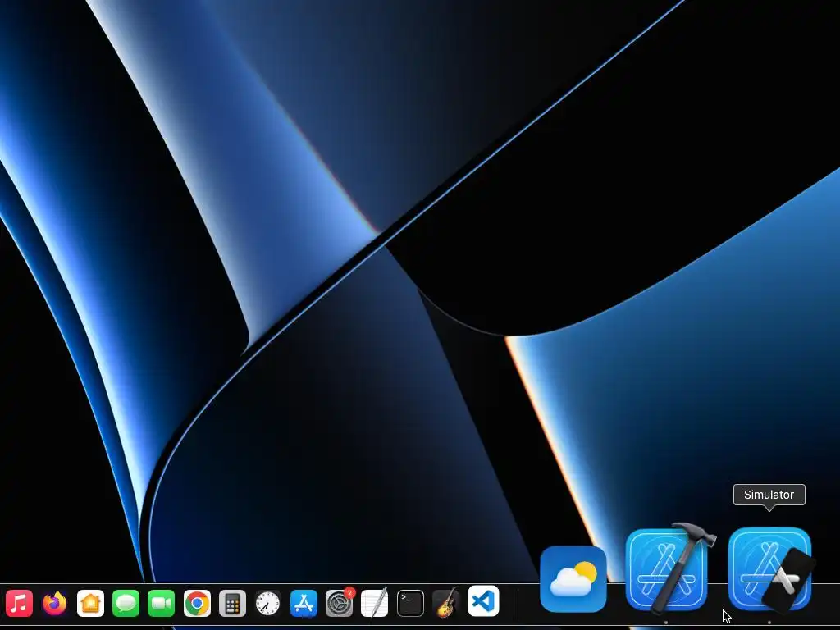Launch Visual Studio Code
The height and width of the screenshot is (630, 840).
click(x=483, y=600)
